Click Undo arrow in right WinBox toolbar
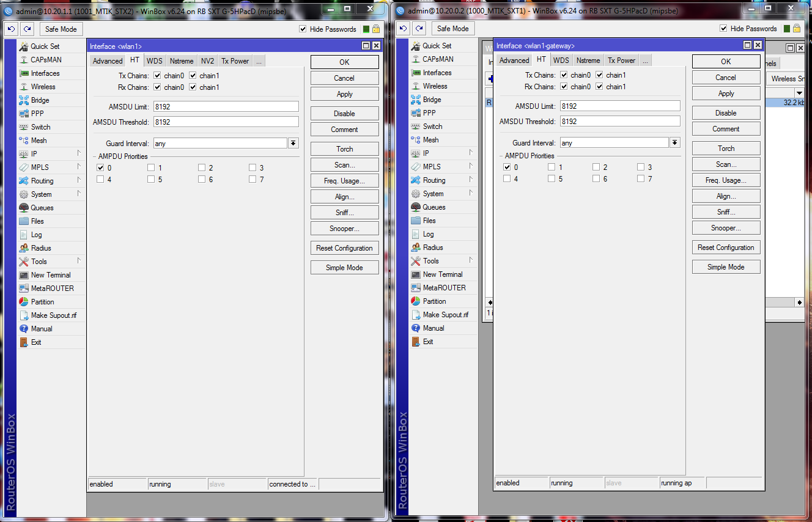The width and height of the screenshot is (812, 522). tap(403, 29)
